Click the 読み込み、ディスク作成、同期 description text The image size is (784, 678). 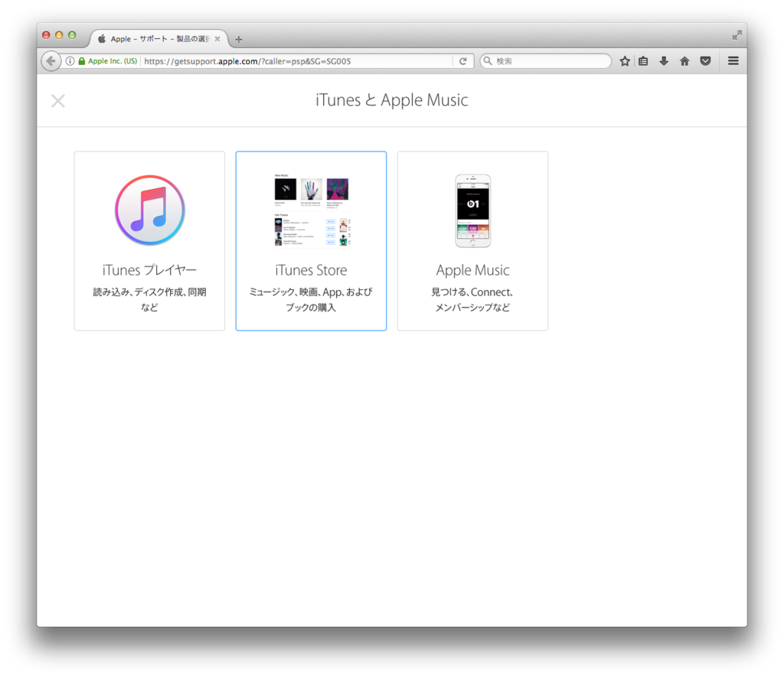click(149, 292)
